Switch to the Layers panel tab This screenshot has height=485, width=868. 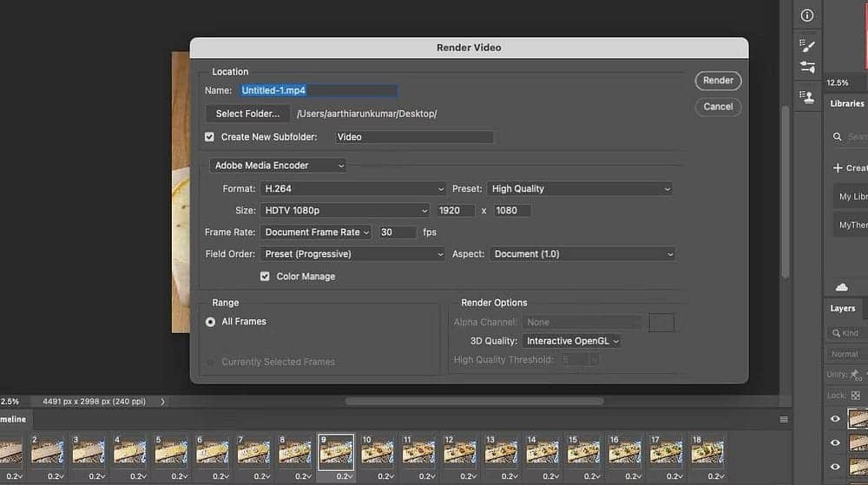pos(842,308)
